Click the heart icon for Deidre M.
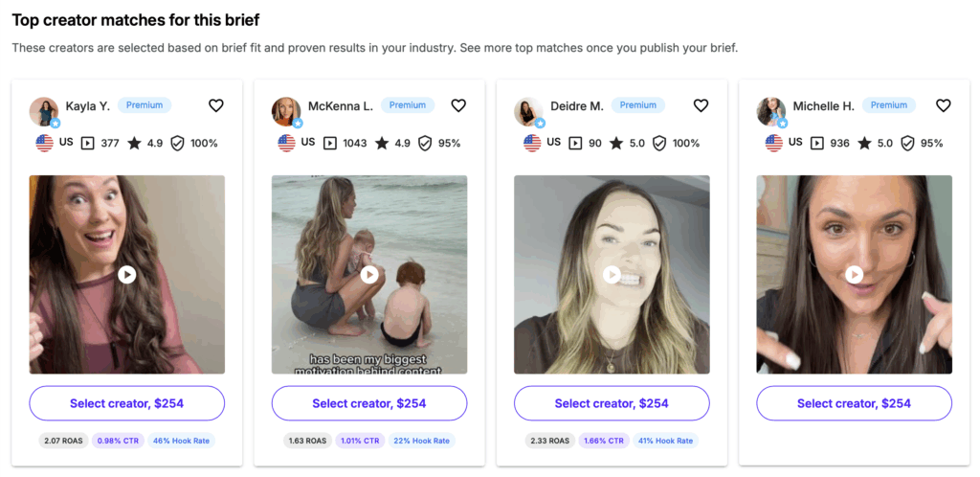This screenshot has height=477, width=980. (701, 106)
